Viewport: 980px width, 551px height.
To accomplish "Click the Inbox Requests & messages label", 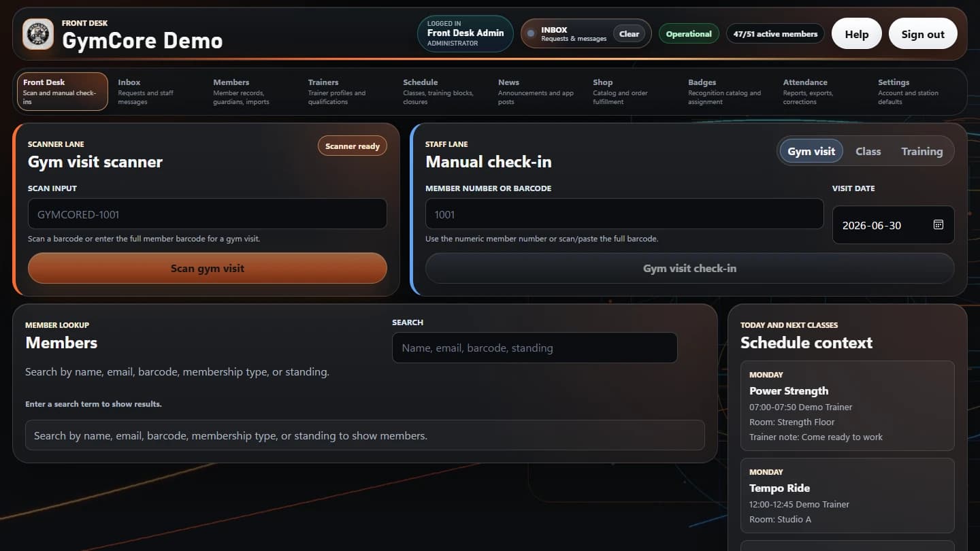I will tap(574, 34).
